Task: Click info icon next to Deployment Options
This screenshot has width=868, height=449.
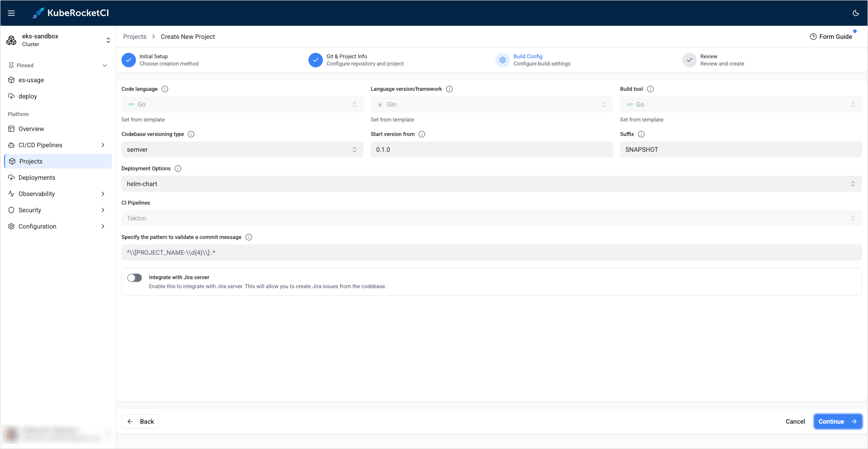Action: click(178, 168)
